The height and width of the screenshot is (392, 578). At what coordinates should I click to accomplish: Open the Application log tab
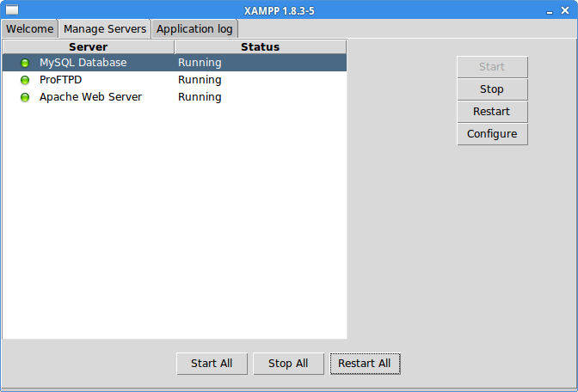194,28
